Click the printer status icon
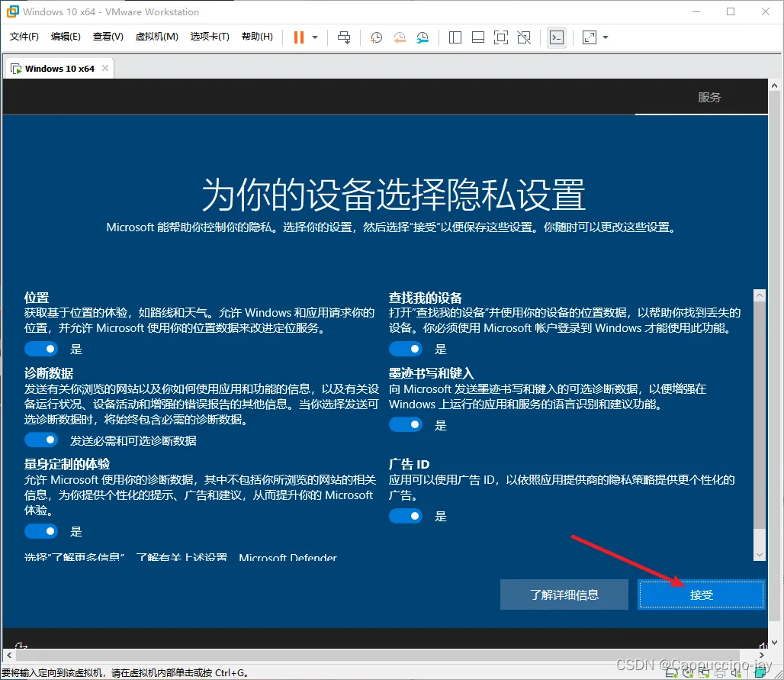Screen dimensions: 784x680 click(x=720, y=674)
